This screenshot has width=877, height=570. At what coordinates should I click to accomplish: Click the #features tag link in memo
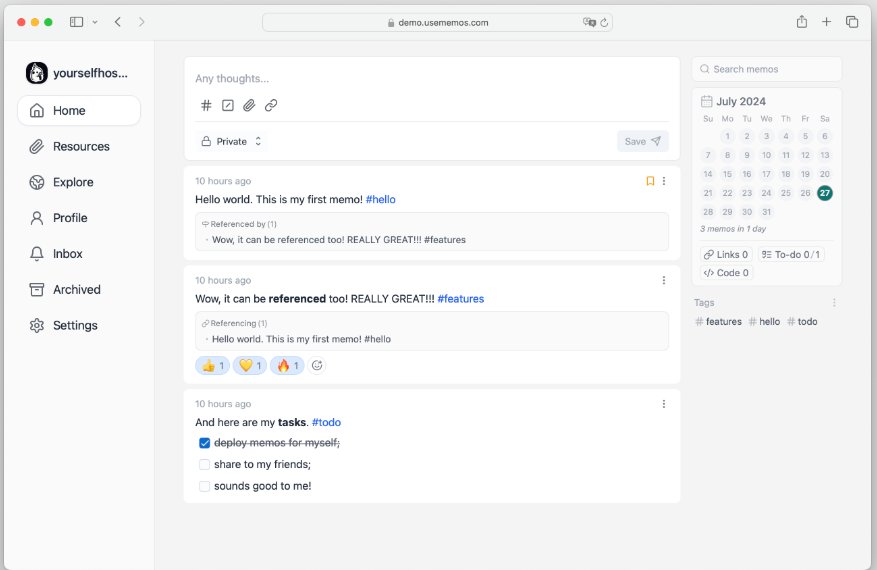pyautogui.click(x=460, y=299)
